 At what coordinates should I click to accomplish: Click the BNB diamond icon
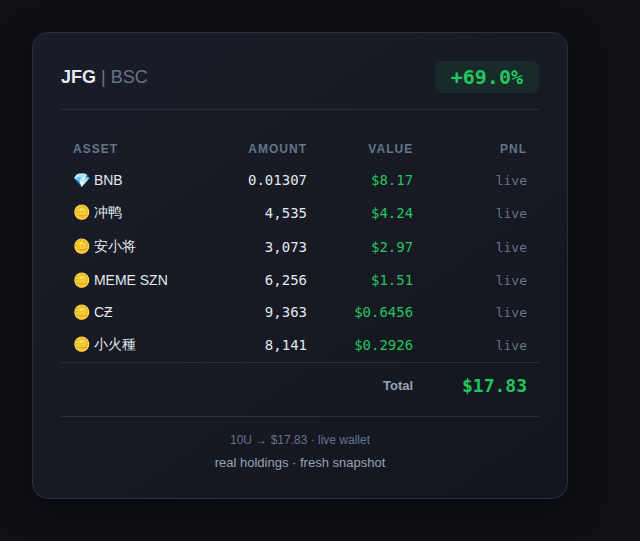point(82,180)
